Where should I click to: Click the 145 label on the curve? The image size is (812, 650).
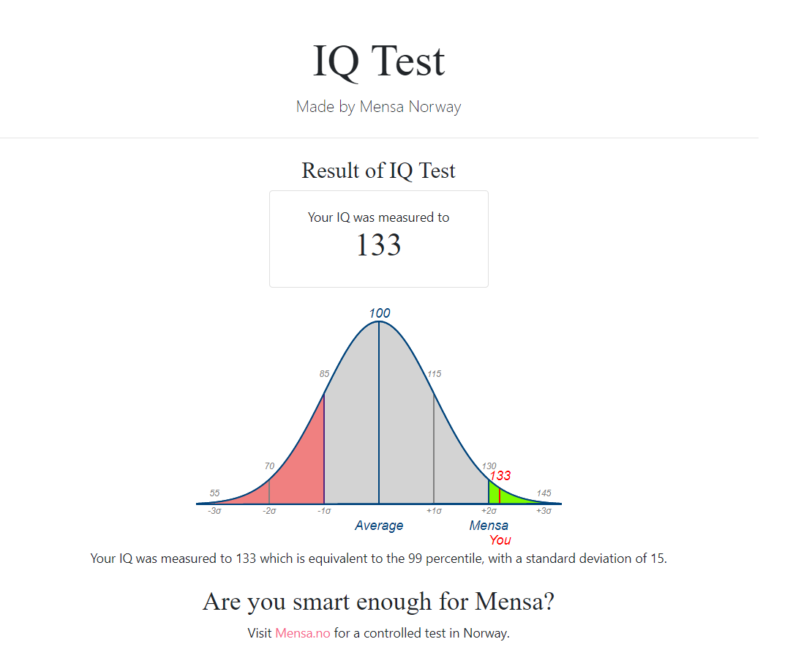point(544,493)
